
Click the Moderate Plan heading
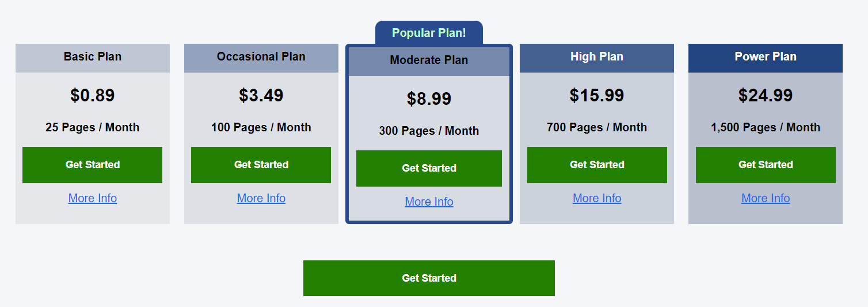(429, 60)
